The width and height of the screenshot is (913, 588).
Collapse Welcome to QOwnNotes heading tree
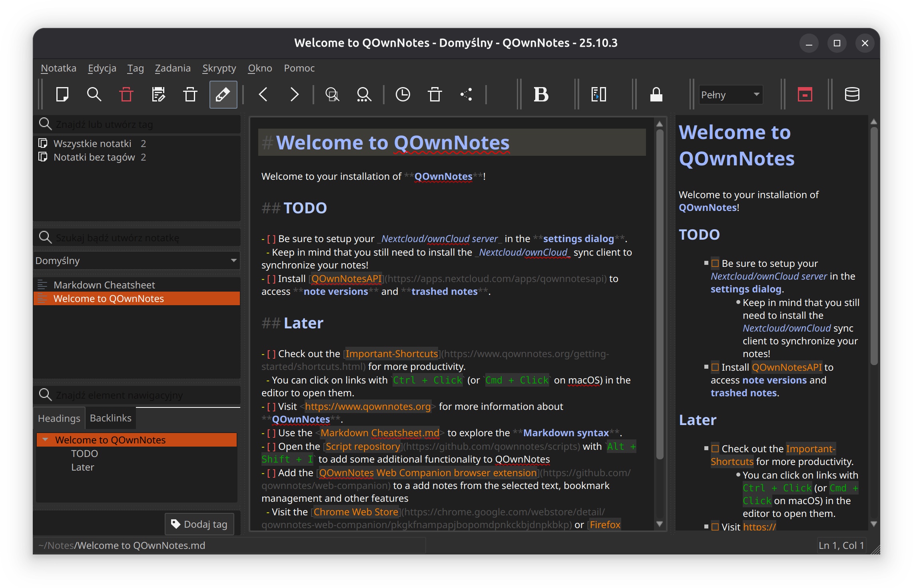click(45, 440)
